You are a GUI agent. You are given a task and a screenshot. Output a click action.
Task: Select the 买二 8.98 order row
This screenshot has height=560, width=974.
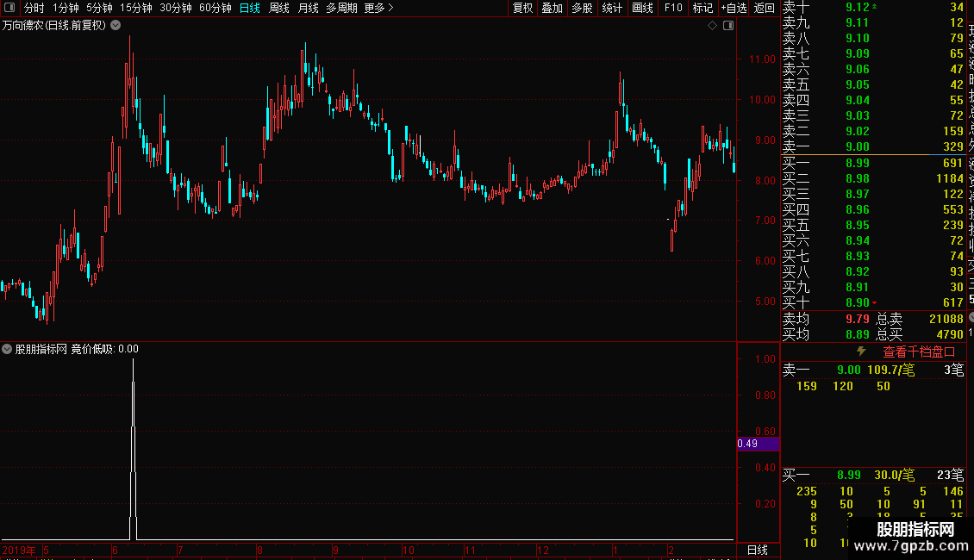tap(873, 178)
